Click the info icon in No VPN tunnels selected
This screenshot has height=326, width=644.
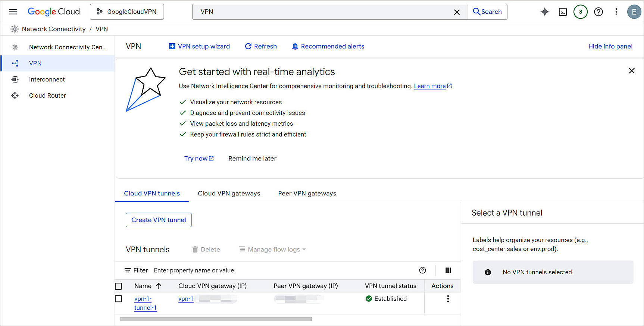pos(488,272)
